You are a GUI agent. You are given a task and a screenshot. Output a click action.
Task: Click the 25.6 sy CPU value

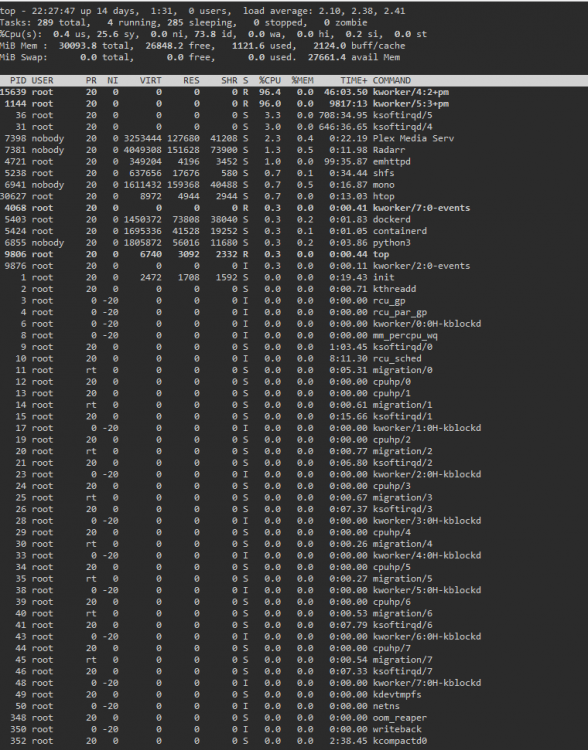coord(116,34)
